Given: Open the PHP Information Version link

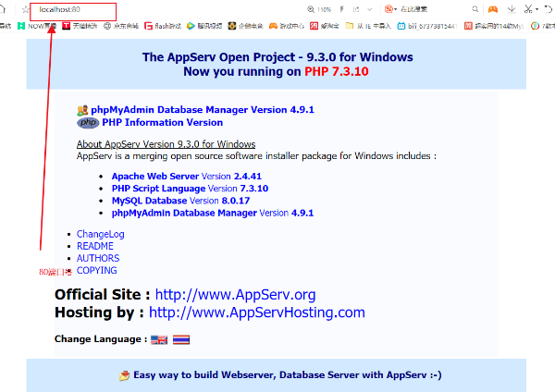Looking at the screenshot, I should click(x=163, y=123).
